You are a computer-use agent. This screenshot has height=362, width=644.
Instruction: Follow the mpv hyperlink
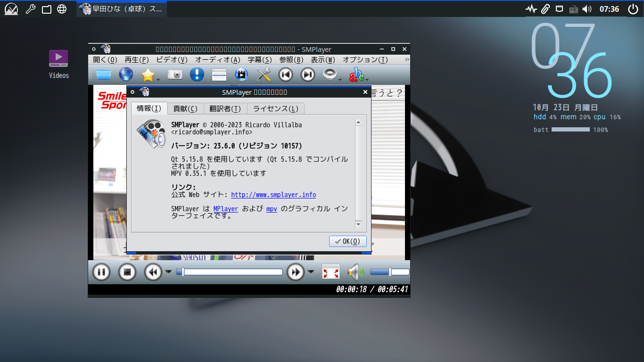(272, 209)
